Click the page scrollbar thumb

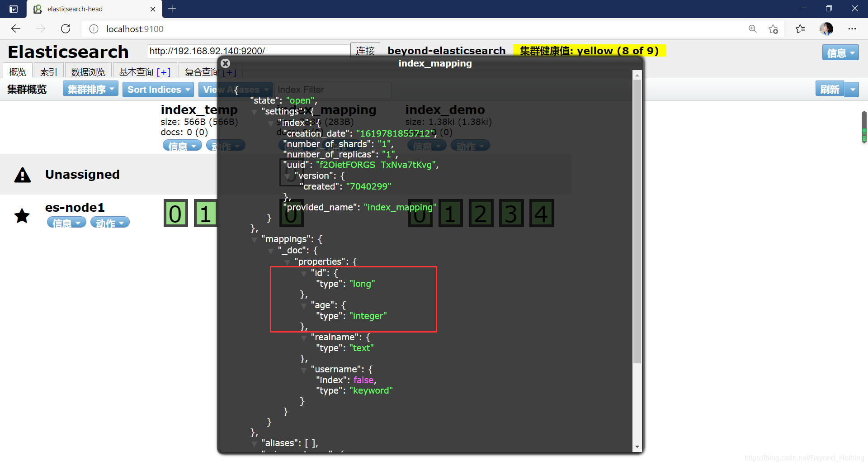click(864, 127)
